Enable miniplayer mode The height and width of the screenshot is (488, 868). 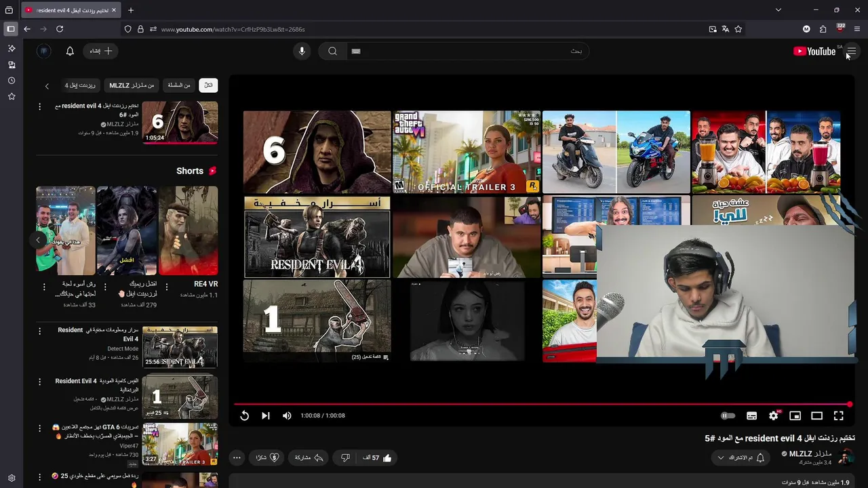click(795, 415)
